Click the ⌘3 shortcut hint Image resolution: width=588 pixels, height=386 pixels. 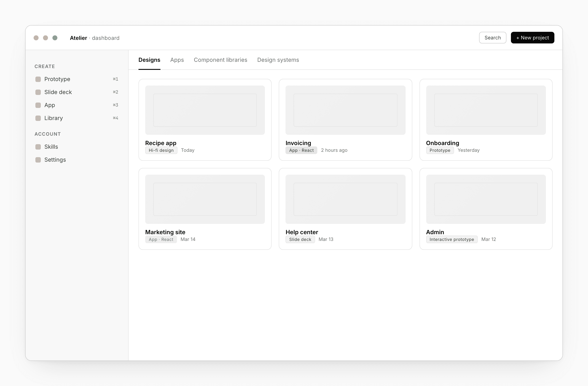click(115, 105)
